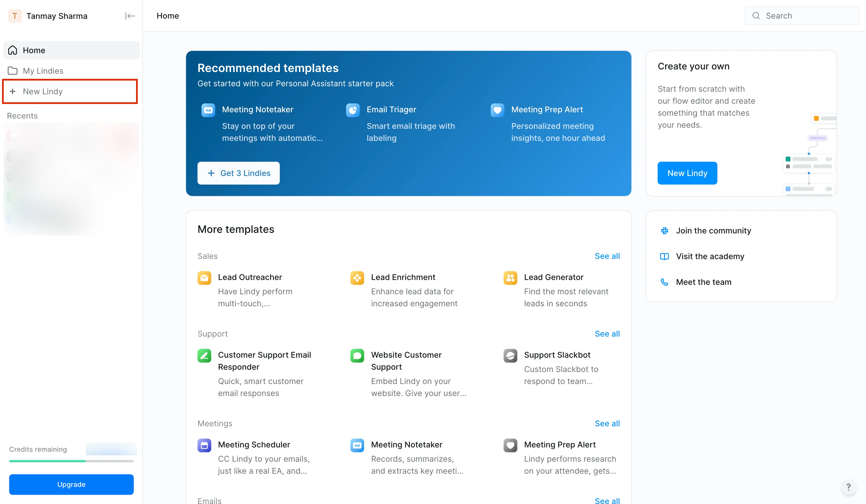Open the Tanmay Sharma workspace switcher

57,16
